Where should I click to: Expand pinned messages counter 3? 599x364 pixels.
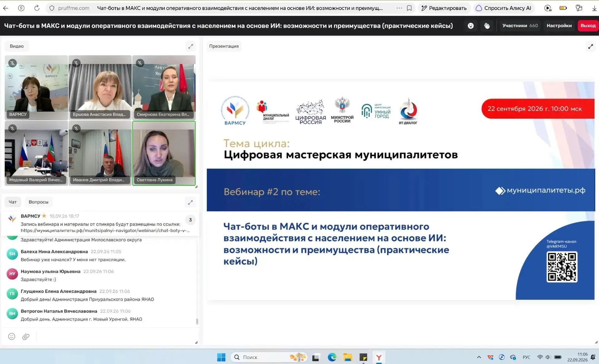click(x=190, y=220)
